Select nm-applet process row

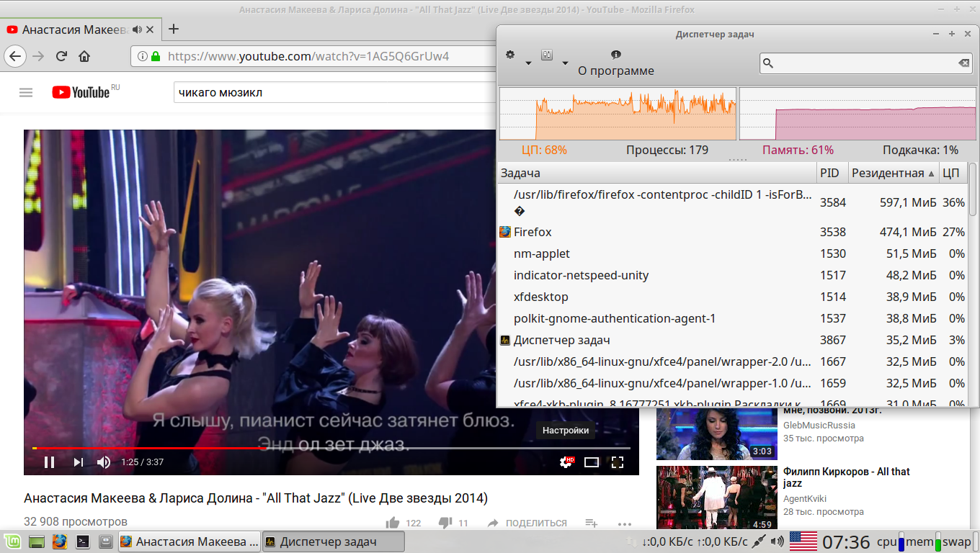coord(732,253)
